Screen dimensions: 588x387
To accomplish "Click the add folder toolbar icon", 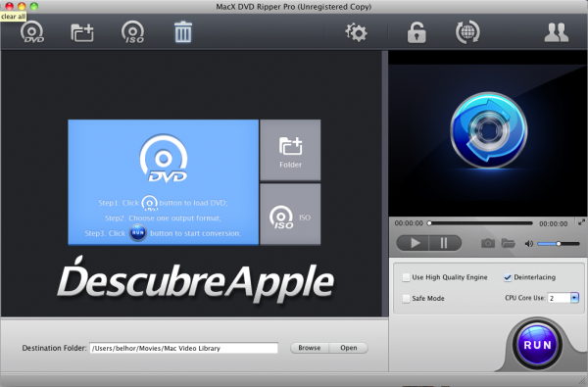I will tap(82, 32).
